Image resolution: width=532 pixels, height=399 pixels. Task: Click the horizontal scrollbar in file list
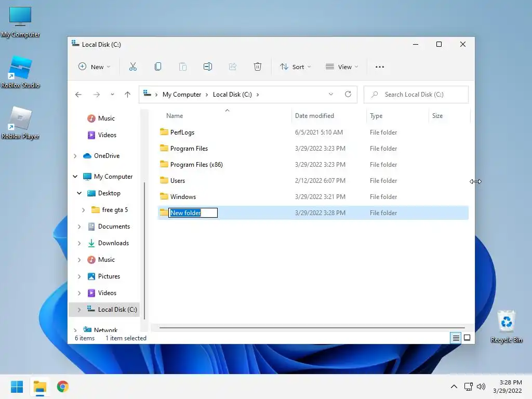[312, 328]
